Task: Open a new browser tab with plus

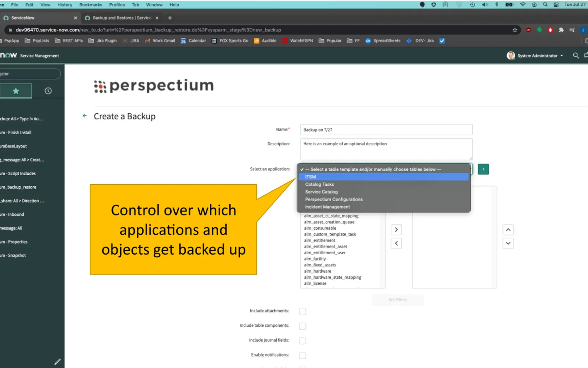Action: (x=170, y=18)
